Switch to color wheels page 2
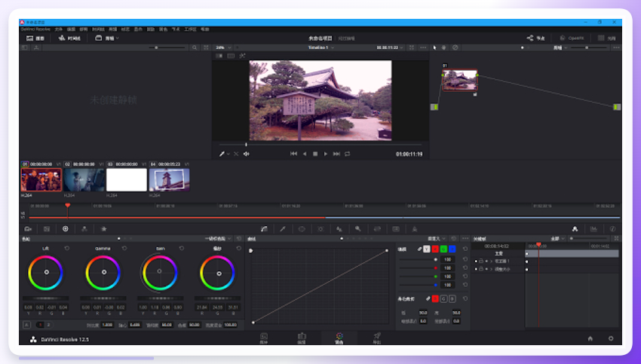 coord(48,326)
